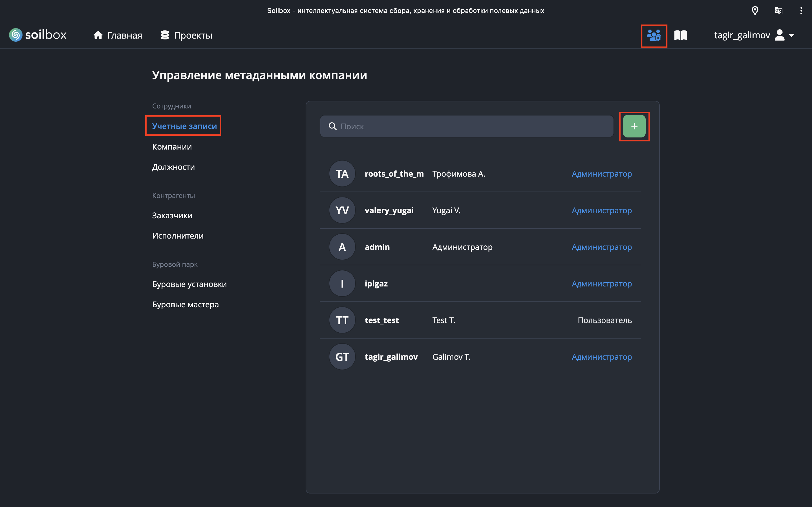Click the GT avatar for tagir_galimov
This screenshot has width=812, height=507.
pos(342,357)
